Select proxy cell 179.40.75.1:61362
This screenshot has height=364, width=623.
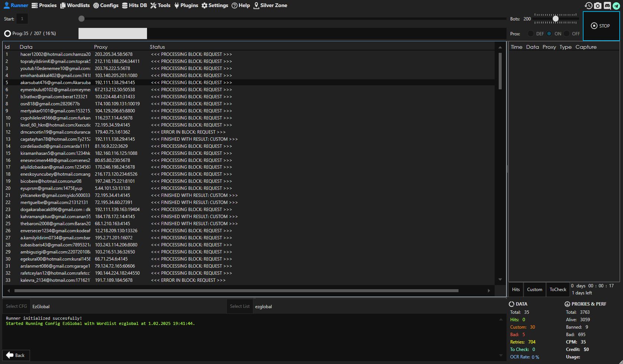[x=112, y=132]
